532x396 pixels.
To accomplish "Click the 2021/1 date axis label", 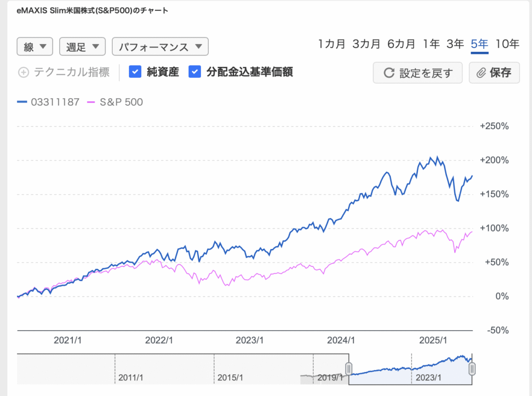I will 68,340.
